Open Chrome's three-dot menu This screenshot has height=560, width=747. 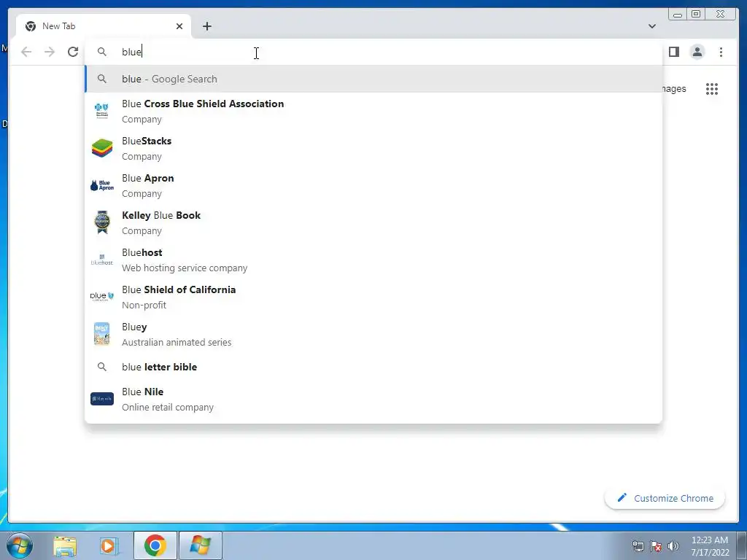click(x=721, y=52)
